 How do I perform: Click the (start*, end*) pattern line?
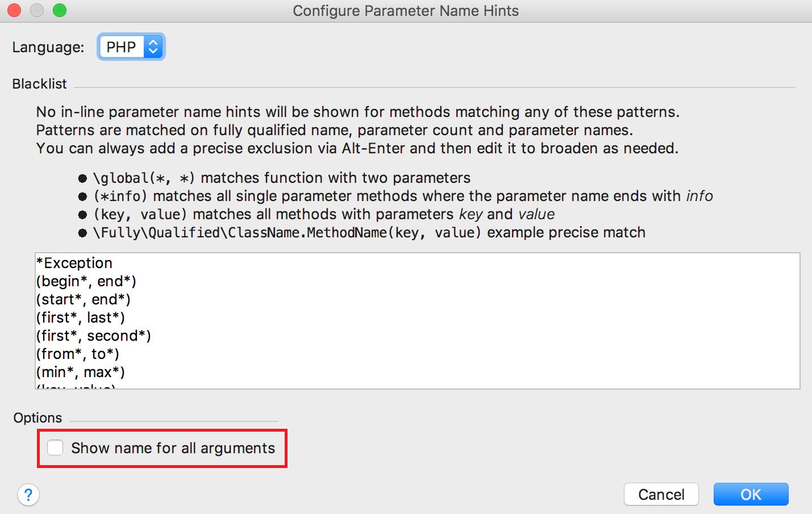click(x=84, y=299)
